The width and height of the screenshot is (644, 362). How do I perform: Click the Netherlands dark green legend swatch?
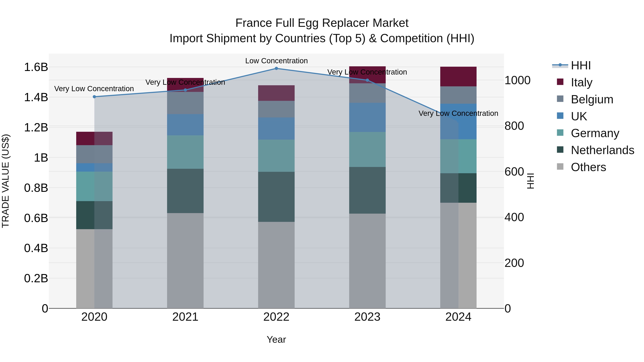click(x=560, y=150)
